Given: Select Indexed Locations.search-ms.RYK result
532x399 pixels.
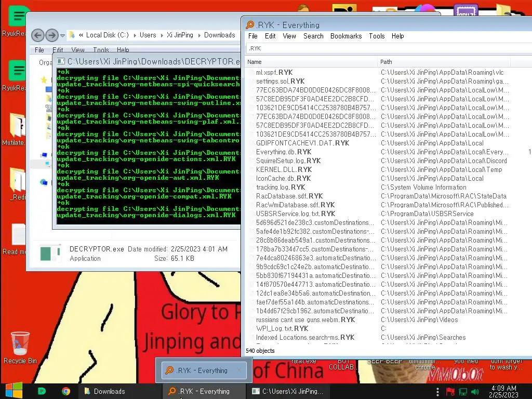Looking at the screenshot, I should pos(305,337).
